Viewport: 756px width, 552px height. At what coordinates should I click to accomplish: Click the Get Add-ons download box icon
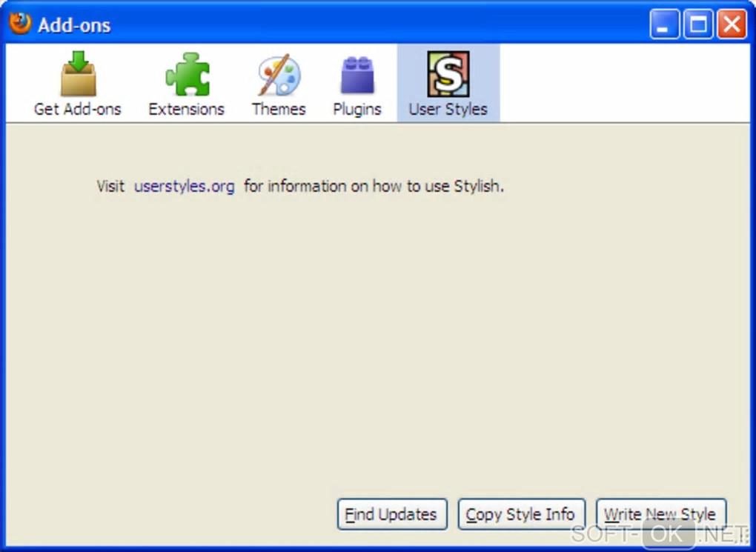pyautogui.click(x=78, y=74)
